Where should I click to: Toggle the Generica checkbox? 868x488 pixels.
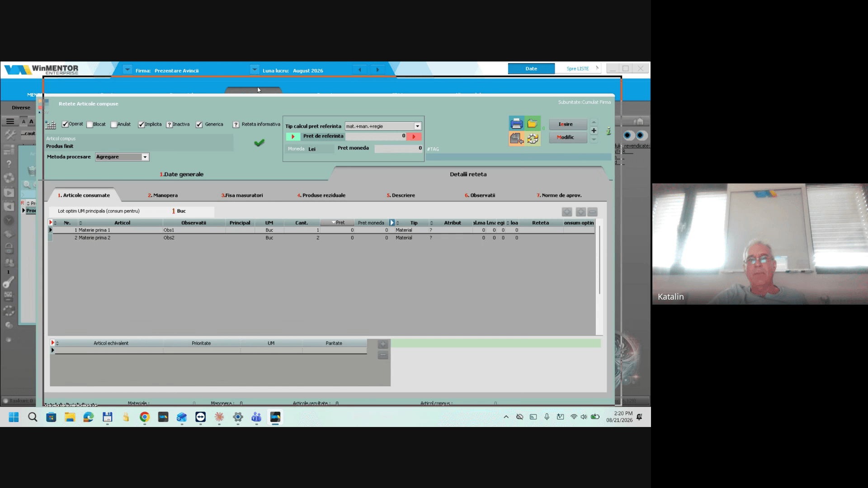[199, 125]
